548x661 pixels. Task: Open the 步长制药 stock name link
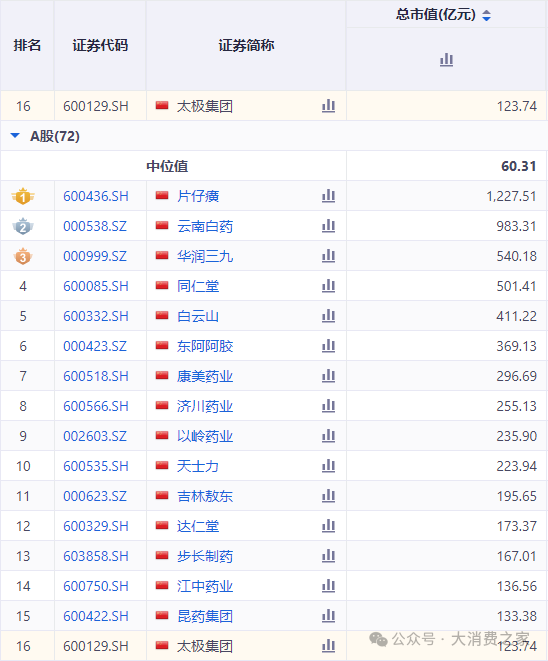coord(205,556)
